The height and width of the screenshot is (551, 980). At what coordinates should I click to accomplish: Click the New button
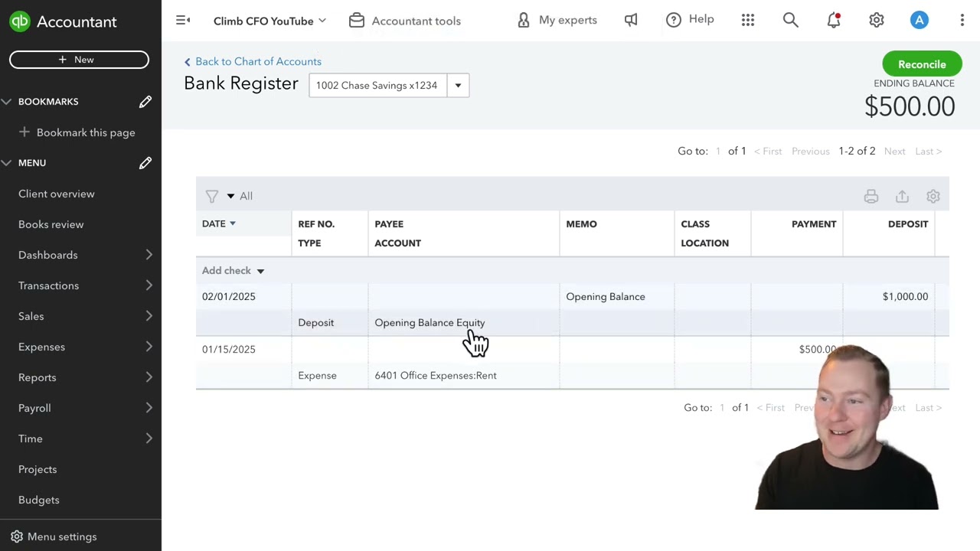click(79, 60)
